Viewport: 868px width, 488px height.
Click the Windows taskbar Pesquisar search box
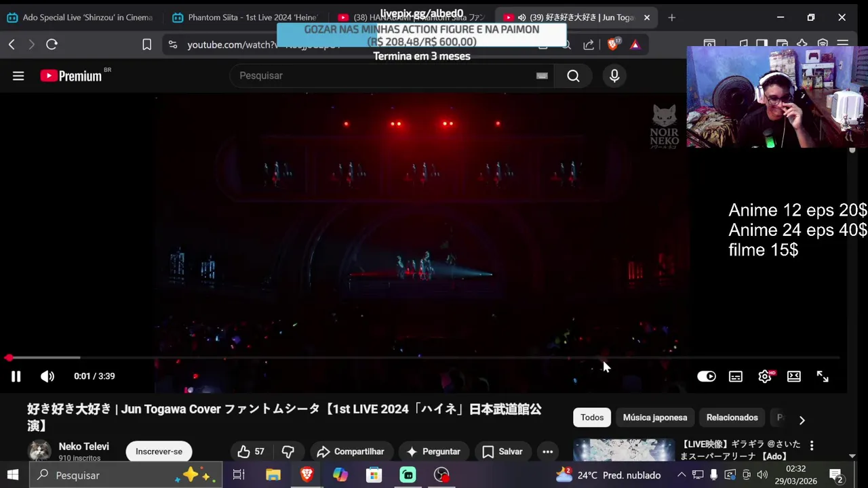[125, 475]
